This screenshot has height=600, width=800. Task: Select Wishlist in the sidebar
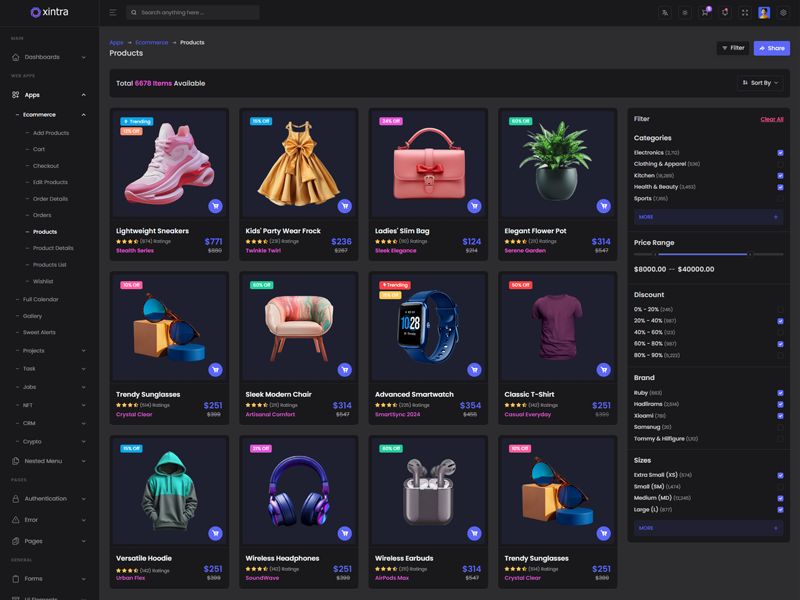(43, 281)
